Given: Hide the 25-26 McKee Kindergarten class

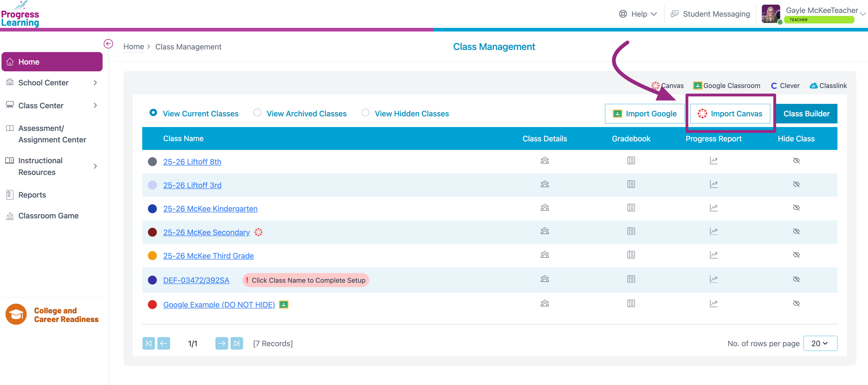Looking at the screenshot, I should [x=796, y=208].
